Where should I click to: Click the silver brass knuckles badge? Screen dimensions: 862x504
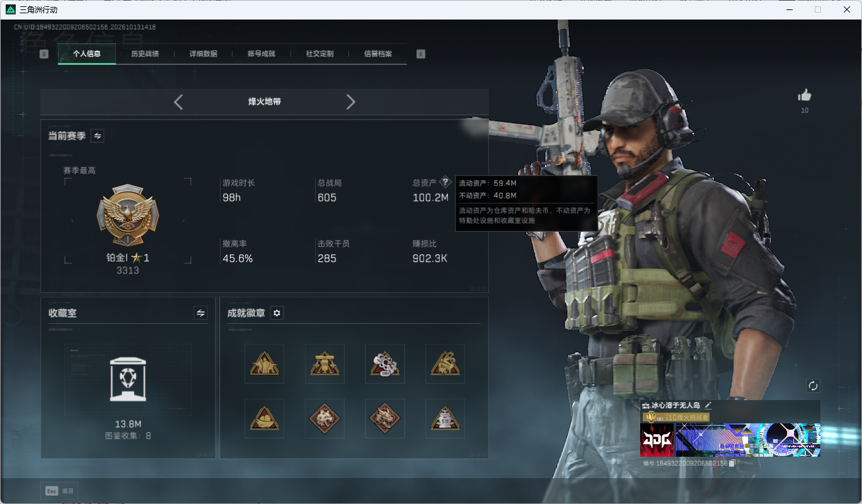[385, 364]
